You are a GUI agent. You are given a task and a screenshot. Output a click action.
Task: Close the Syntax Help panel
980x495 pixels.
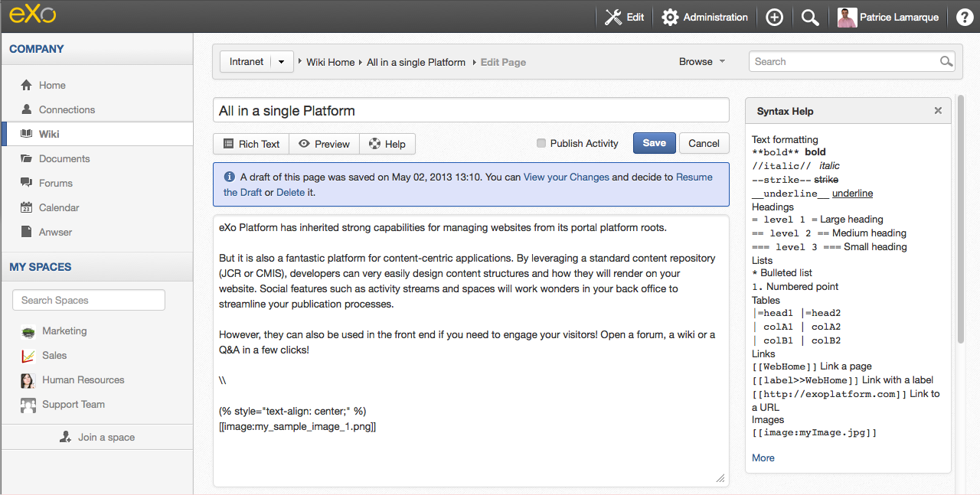[x=938, y=111]
